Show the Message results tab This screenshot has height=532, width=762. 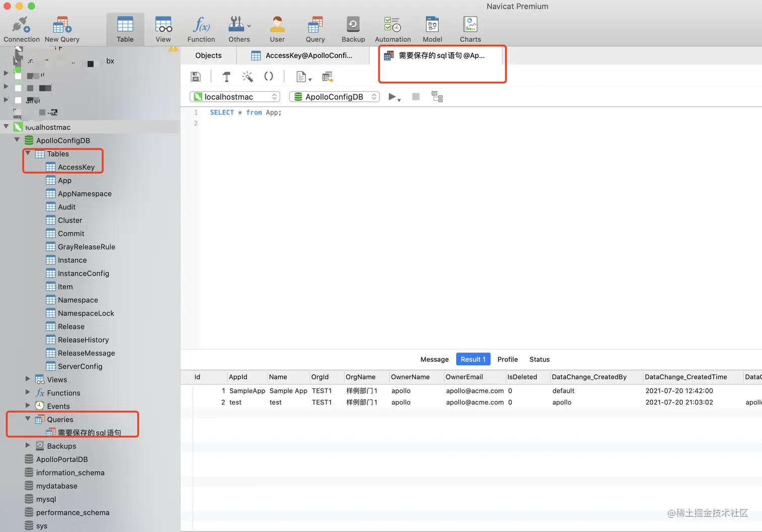tap(434, 359)
